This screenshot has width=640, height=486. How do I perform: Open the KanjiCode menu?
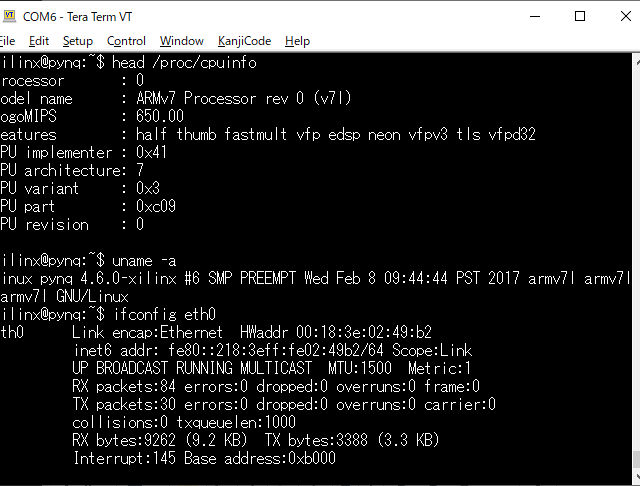pyautogui.click(x=244, y=41)
